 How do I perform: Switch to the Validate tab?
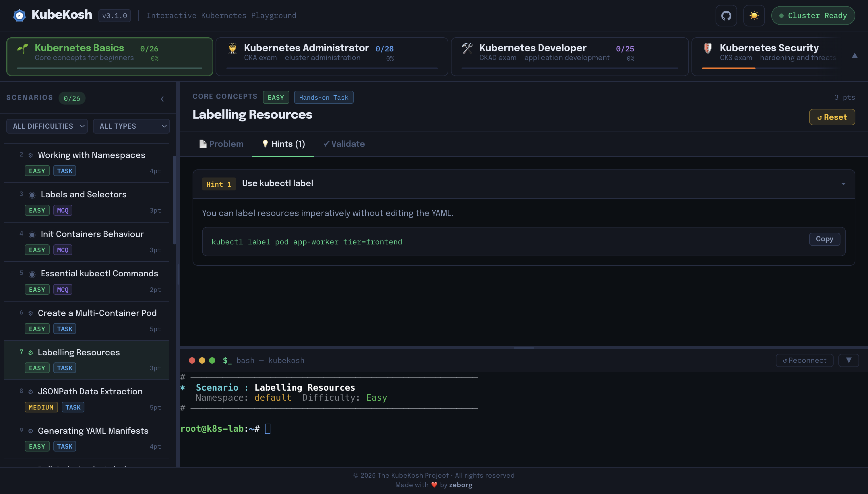point(344,144)
